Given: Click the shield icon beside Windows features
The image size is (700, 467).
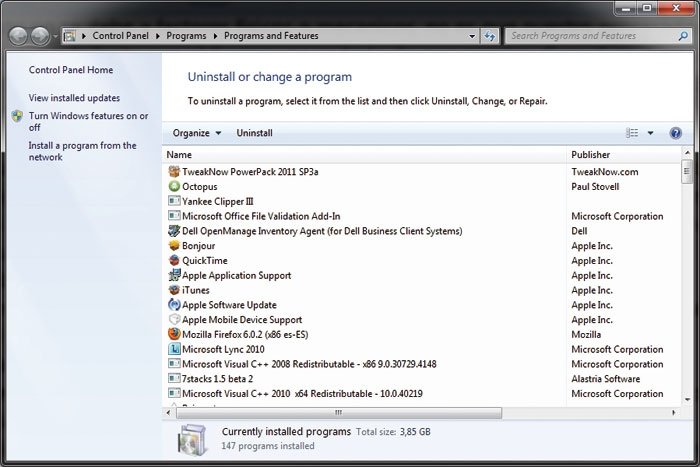Looking at the screenshot, I should click(x=17, y=116).
